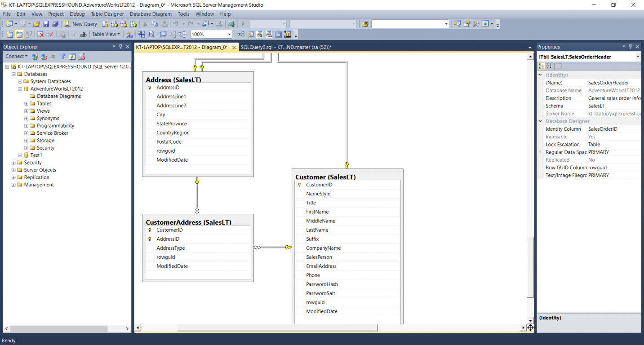Click the Activity Monitor icon in main toolbar

coord(231,24)
